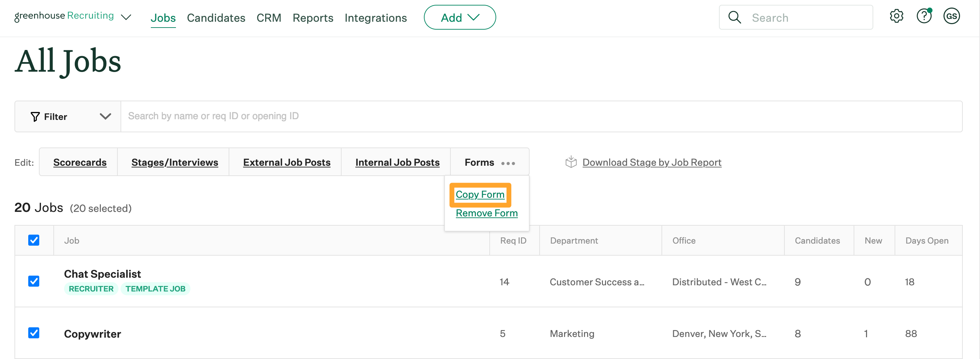The width and height of the screenshot is (980, 359).
Task: Expand the Add dropdown button
Action: tap(460, 18)
